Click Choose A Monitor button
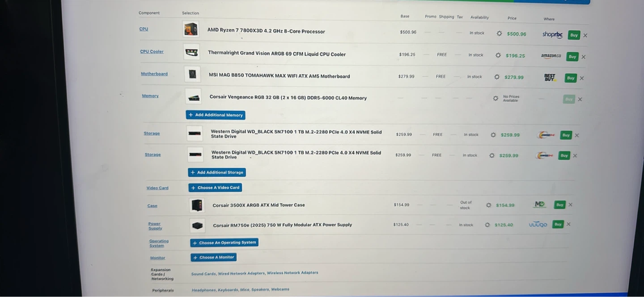The height and width of the screenshot is (297, 644). point(213,257)
